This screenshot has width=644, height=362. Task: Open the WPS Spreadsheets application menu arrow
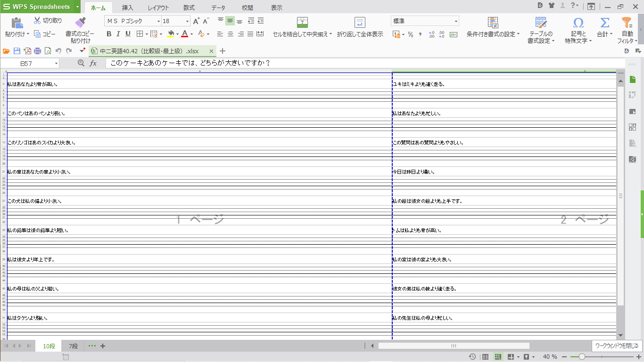pyautogui.click(x=77, y=7)
